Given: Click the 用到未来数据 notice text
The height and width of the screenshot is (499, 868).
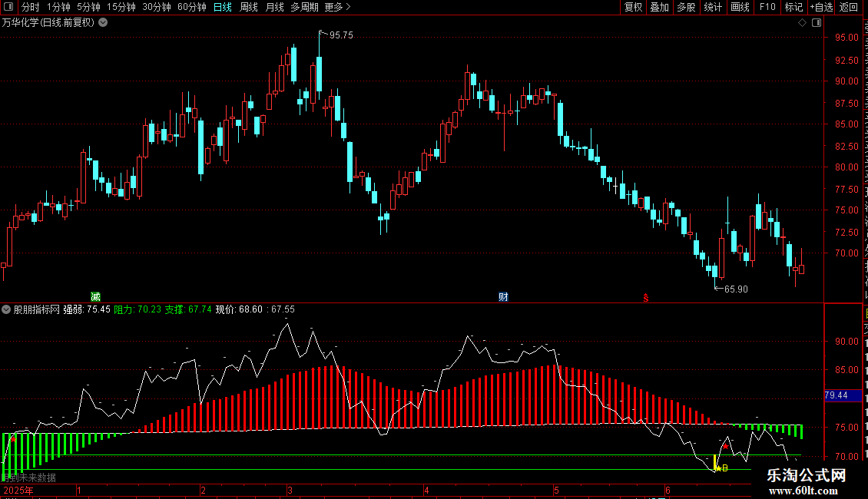Looking at the screenshot, I should pyautogui.click(x=28, y=478).
